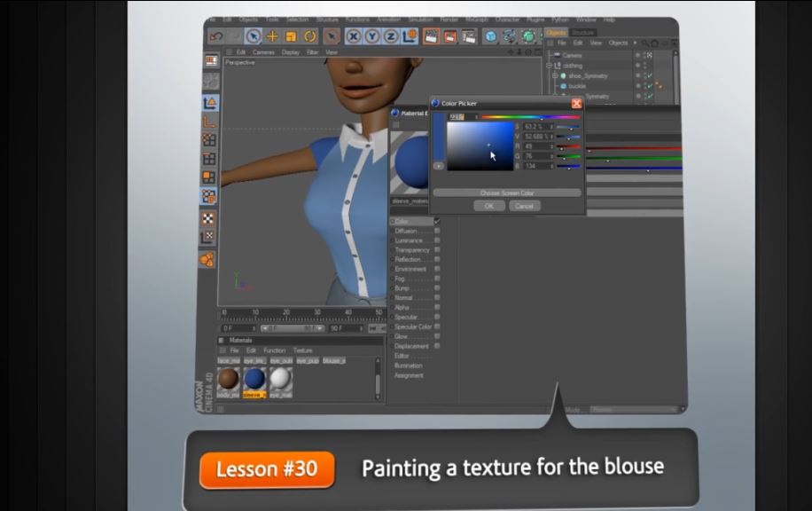Click the Render View clapperboard icon
The height and width of the screenshot is (511, 812).
[431, 36]
